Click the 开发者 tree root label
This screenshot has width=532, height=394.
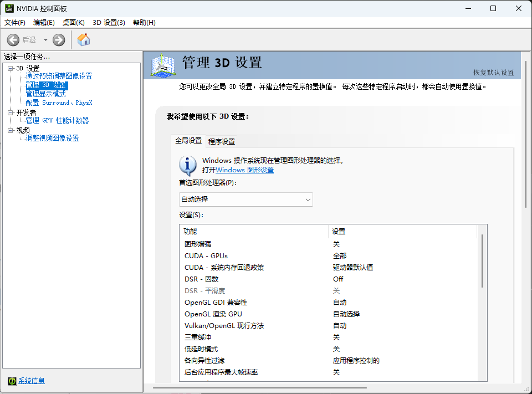tap(26, 112)
